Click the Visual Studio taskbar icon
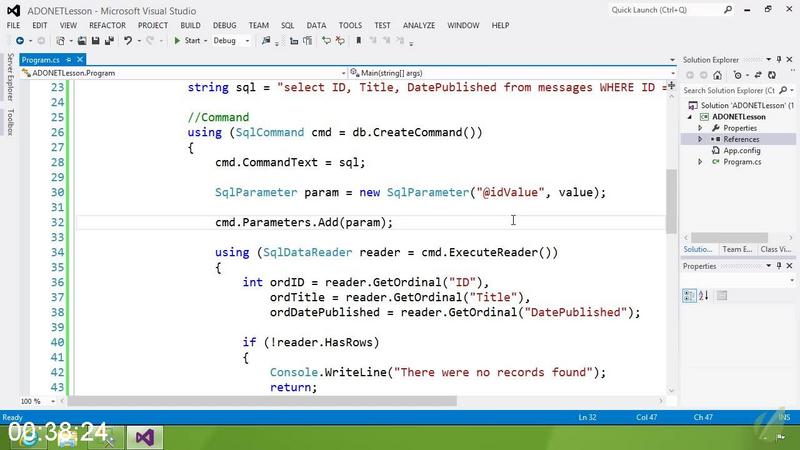This screenshot has height=450, width=800. pyautogui.click(x=145, y=437)
